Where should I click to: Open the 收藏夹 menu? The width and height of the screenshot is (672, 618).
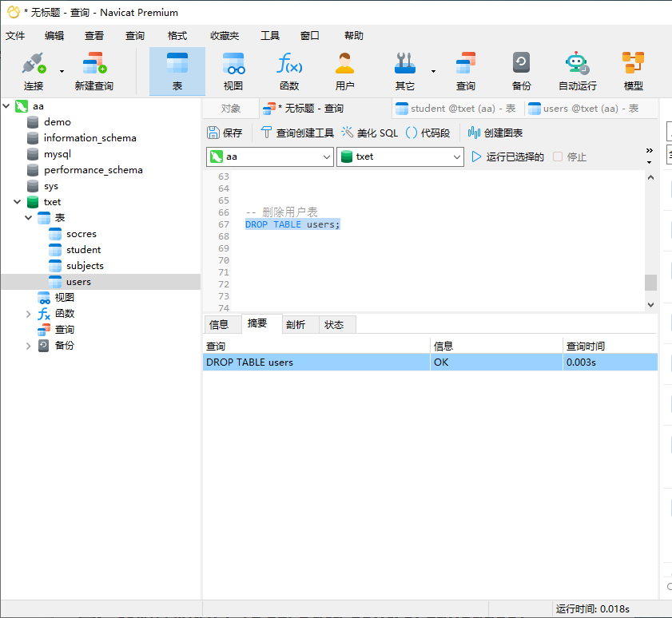point(225,36)
